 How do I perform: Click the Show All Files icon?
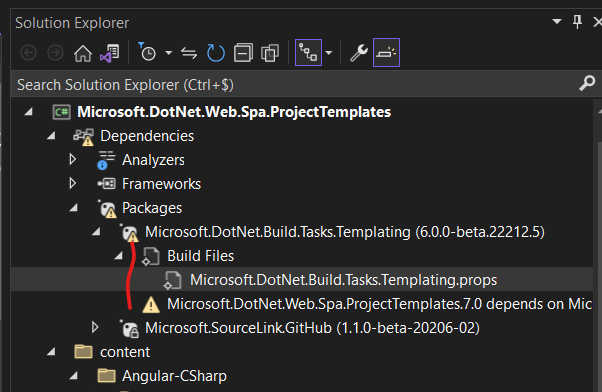[270, 53]
